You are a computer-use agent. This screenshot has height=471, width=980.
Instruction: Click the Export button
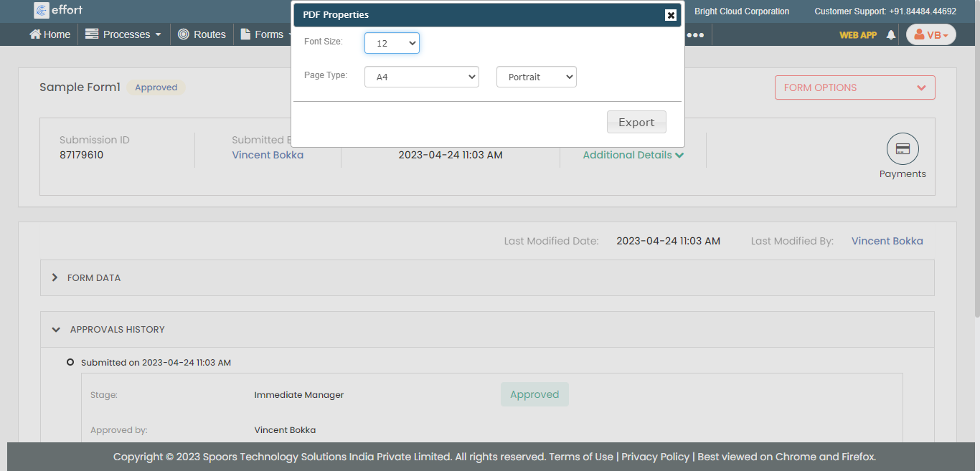(636, 122)
